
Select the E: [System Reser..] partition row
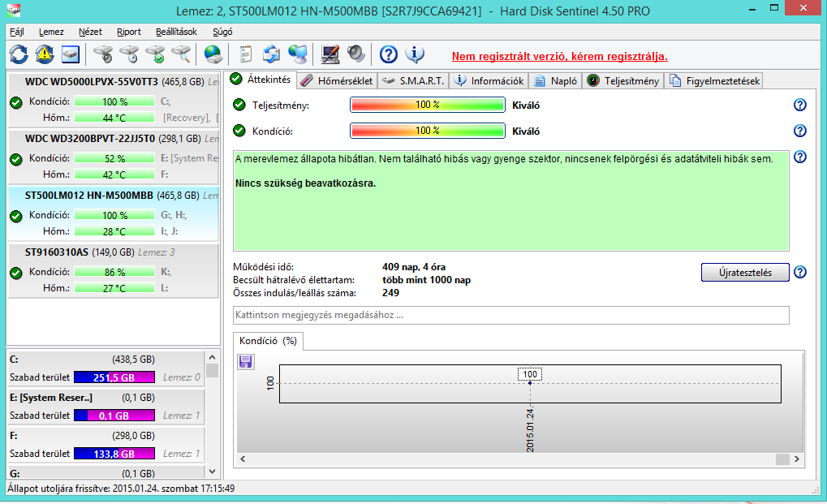pos(106,407)
